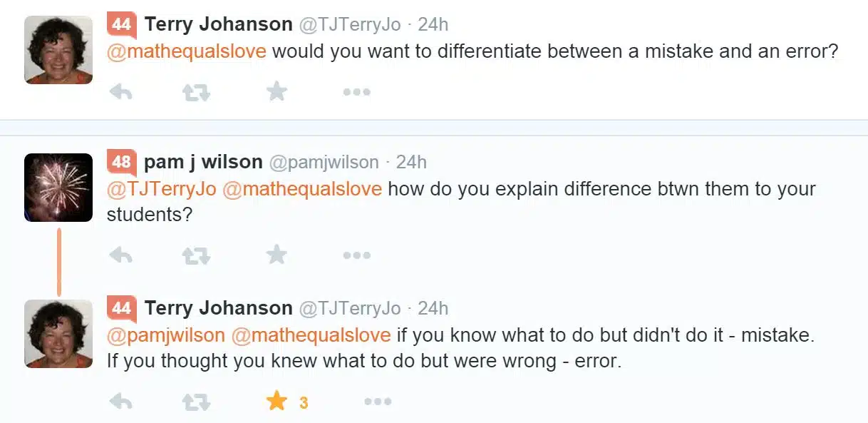Open 24h timestamp on pam's tweet
The height and width of the screenshot is (423, 868).
(411, 162)
